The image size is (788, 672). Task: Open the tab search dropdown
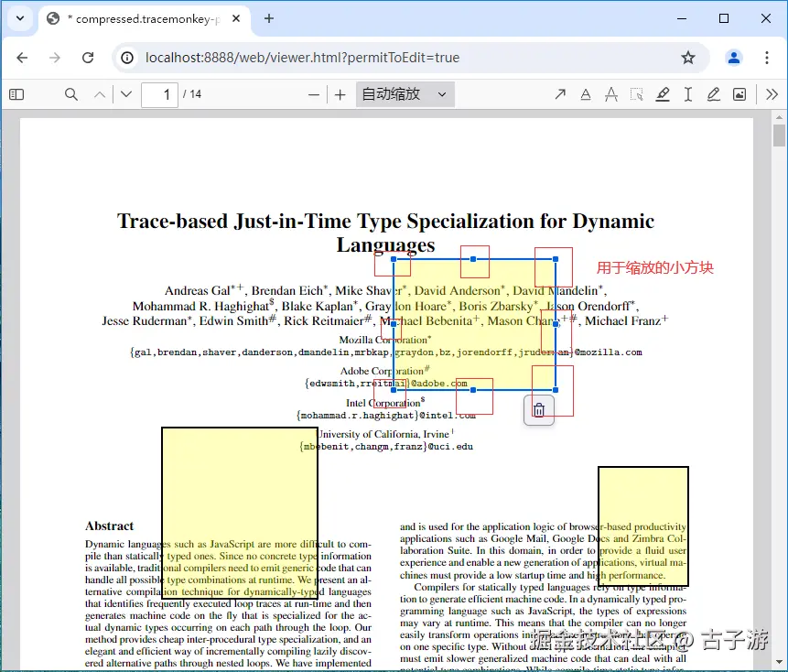pos(20,18)
